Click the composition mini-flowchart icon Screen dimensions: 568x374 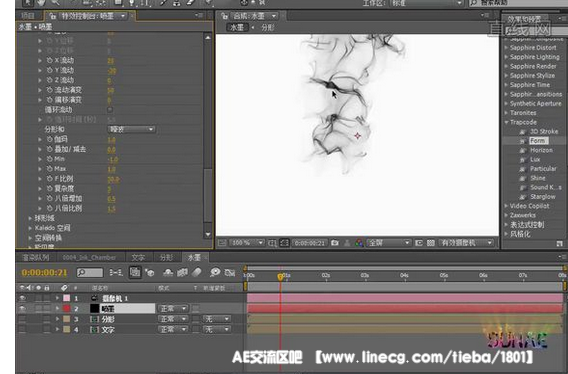[x=116, y=272]
